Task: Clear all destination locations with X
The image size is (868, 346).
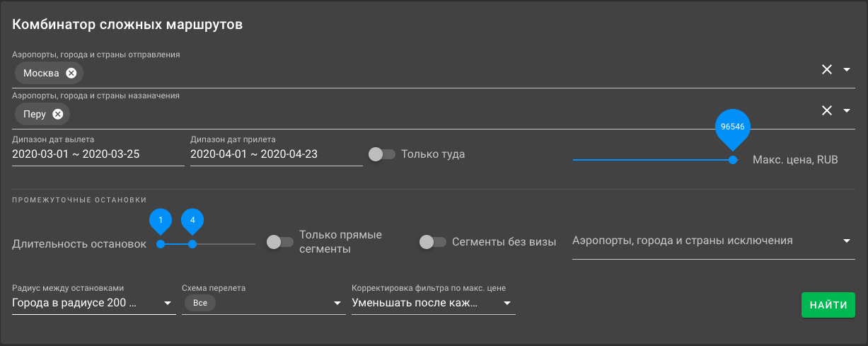Action: click(x=826, y=110)
